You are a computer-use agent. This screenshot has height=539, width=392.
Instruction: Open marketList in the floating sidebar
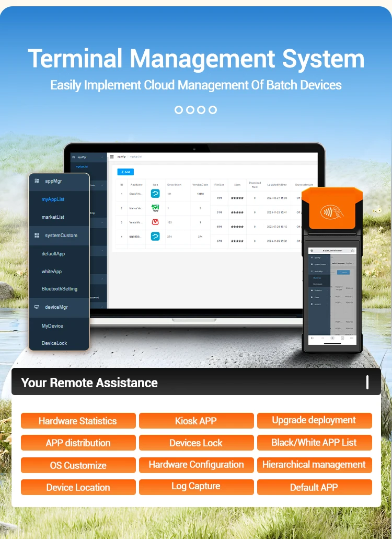[x=53, y=217]
